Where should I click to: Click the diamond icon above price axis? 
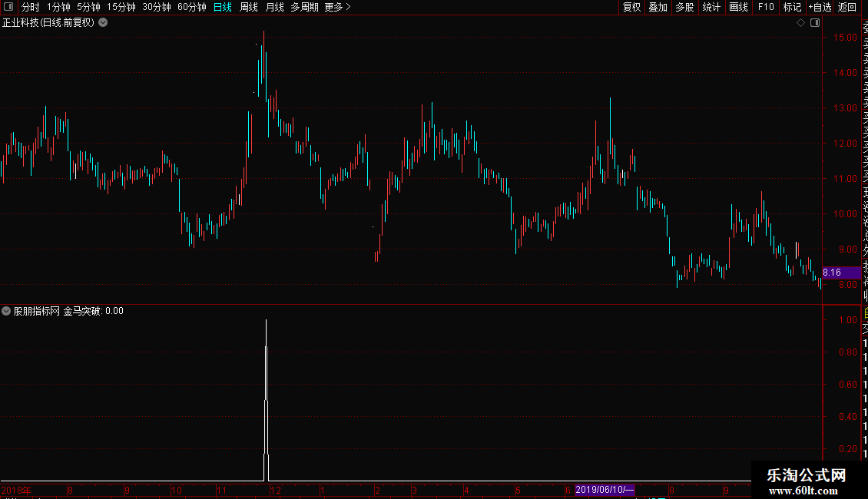coord(800,23)
